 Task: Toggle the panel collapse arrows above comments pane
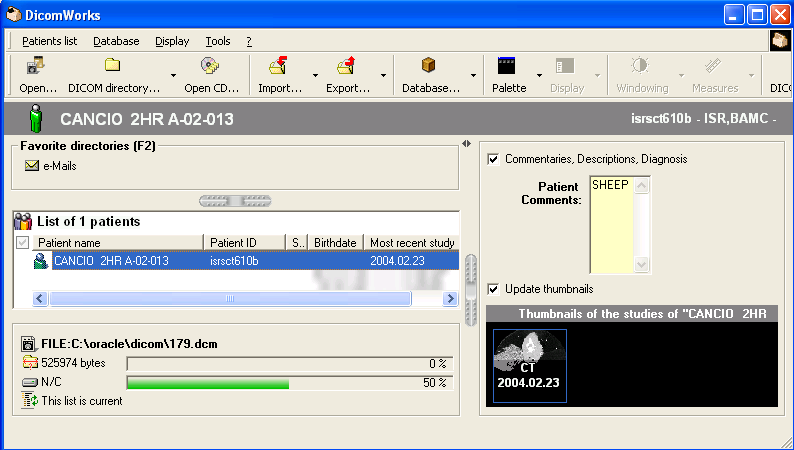point(466,144)
